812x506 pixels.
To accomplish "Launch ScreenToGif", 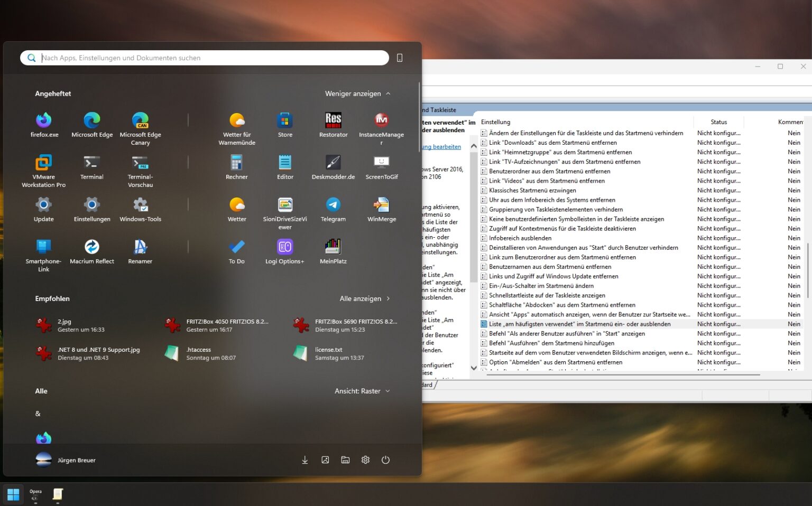I will (x=381, y=167).
